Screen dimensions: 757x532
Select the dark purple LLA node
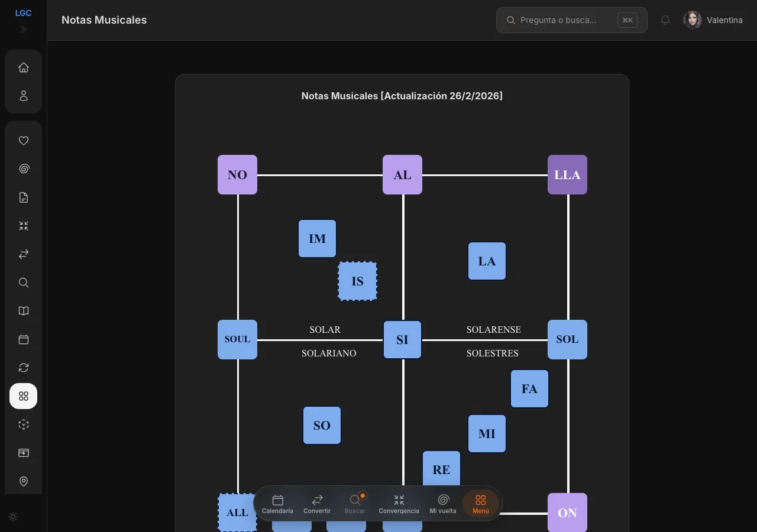(567, 175)
